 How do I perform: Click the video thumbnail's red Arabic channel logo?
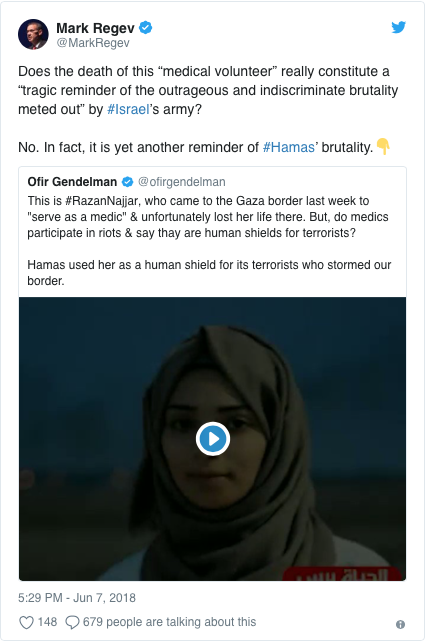[343, 573]
